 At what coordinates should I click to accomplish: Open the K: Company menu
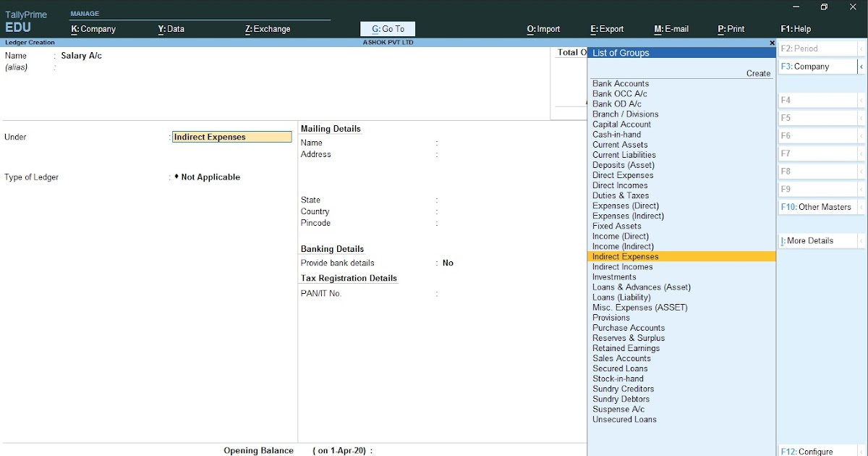point(93,29)
